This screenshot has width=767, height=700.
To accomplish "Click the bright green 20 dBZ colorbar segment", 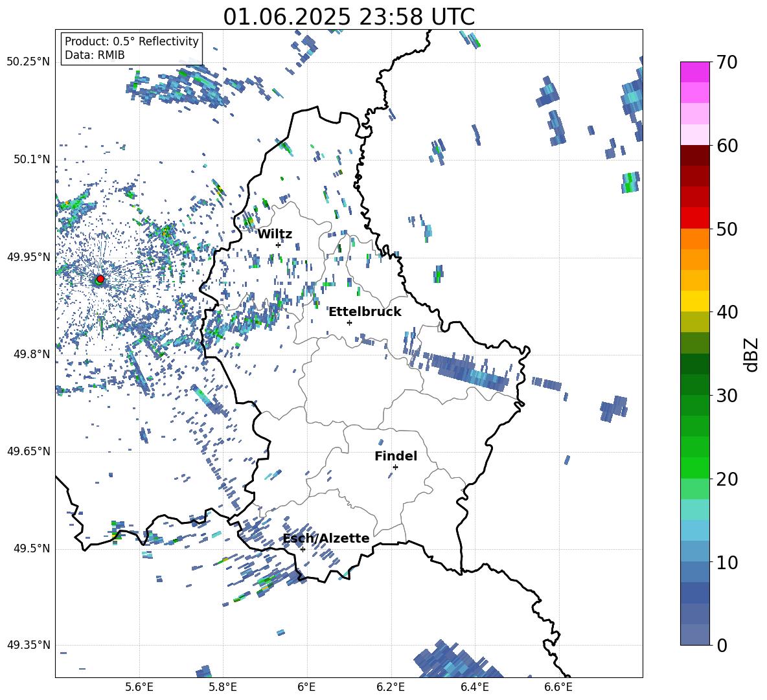I will click(x=694, y=468).
